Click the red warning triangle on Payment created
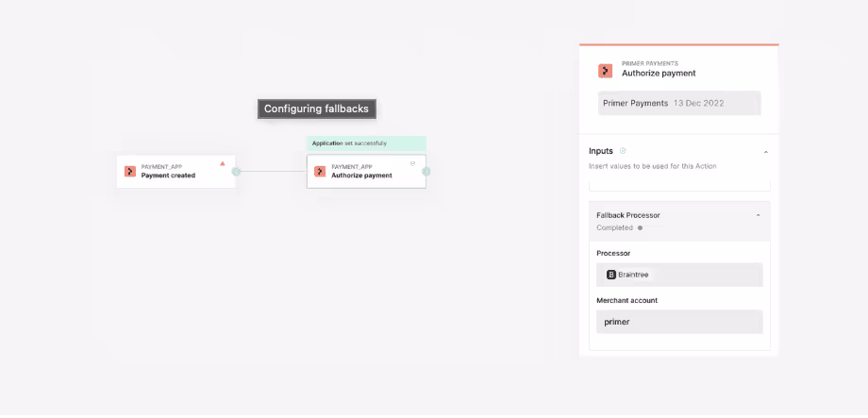The image size is (868, 418). click(x=223, y=163)
